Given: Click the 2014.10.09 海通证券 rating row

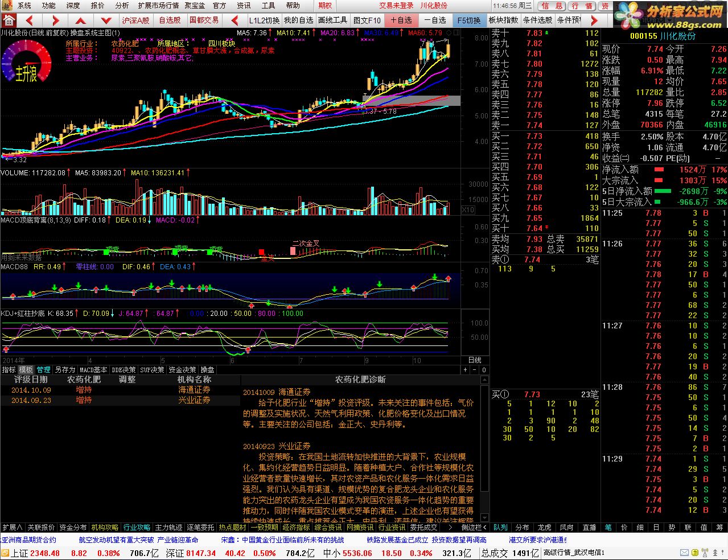Looking at the screenshot, I should tap(120, 390).
